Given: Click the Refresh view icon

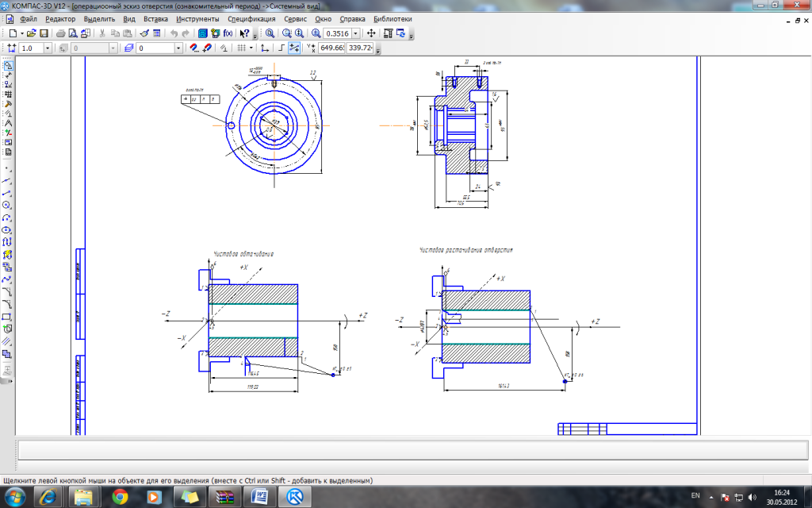Looking at the screenshot, I should 400,33.
